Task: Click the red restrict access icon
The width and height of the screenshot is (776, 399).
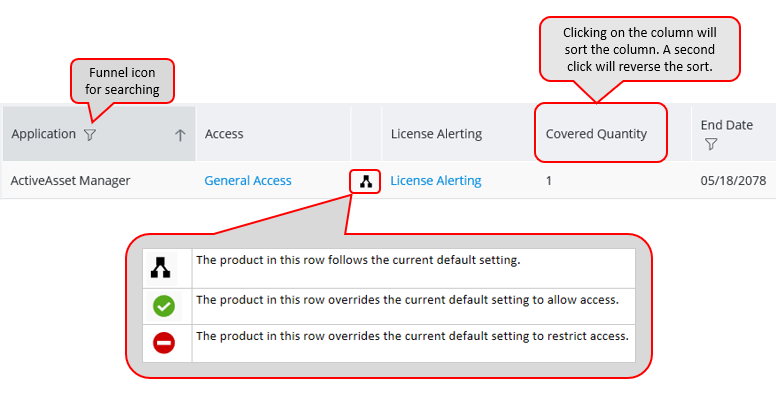Action: pyautogui.click(x=164, y=343)
